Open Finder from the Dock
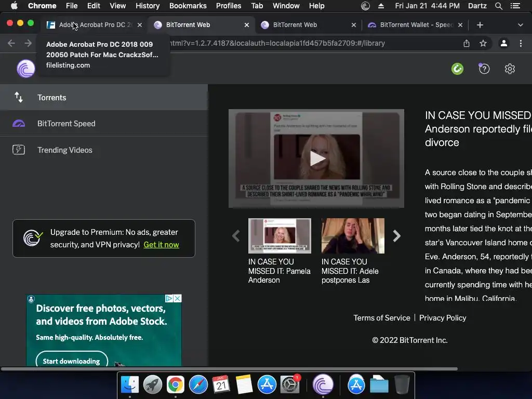 [x=130, y=384]
